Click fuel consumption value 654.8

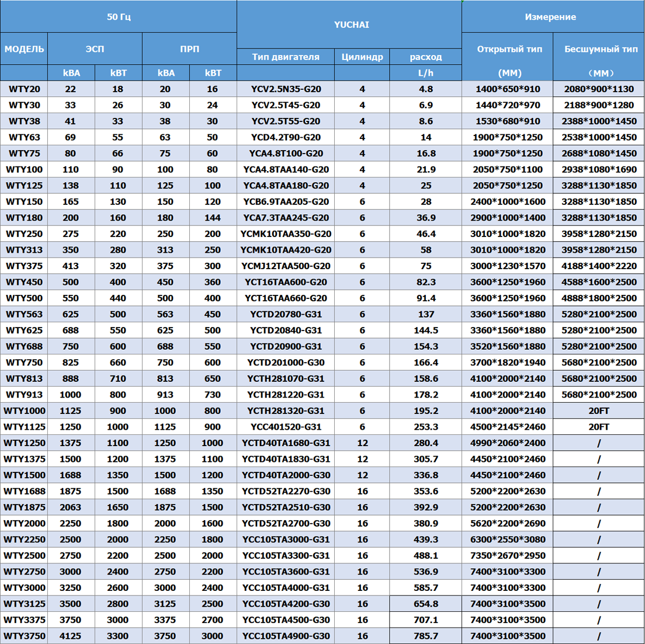426,604
